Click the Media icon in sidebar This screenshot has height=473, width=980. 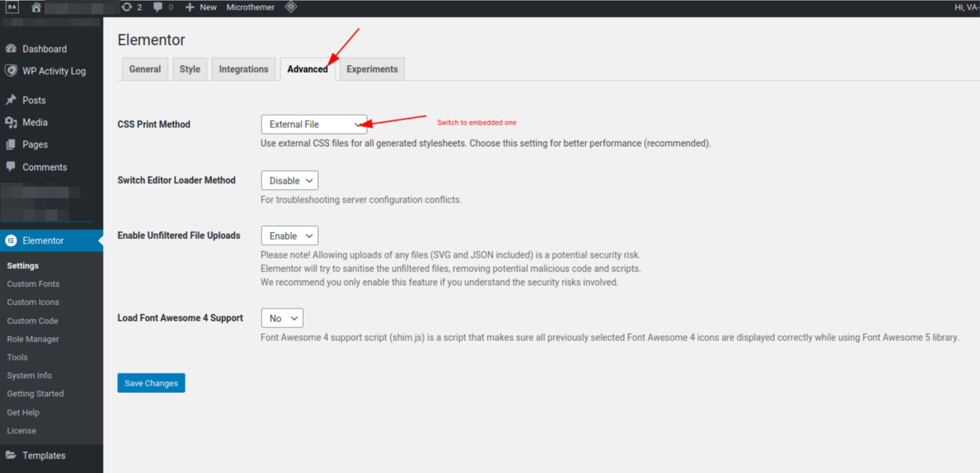tap(11, 122)
